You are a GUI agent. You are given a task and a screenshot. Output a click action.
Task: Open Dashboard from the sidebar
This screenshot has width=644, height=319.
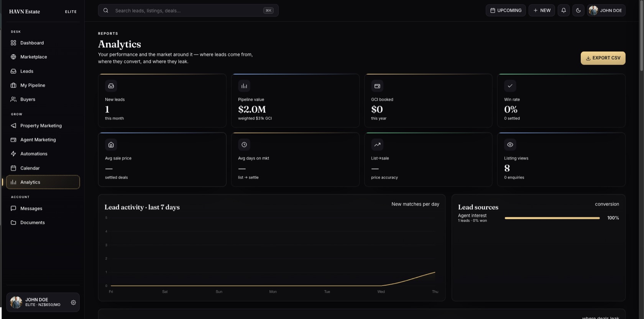[43, 43]
